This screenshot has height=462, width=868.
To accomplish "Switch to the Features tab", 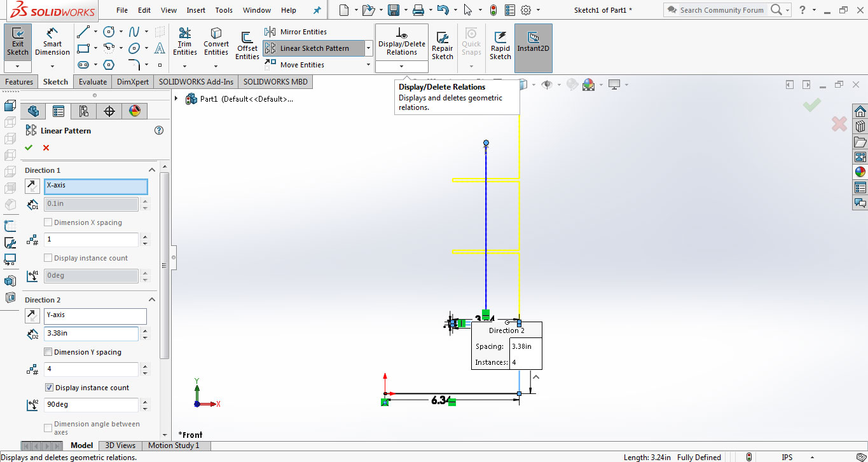I will tap(19, 82).
